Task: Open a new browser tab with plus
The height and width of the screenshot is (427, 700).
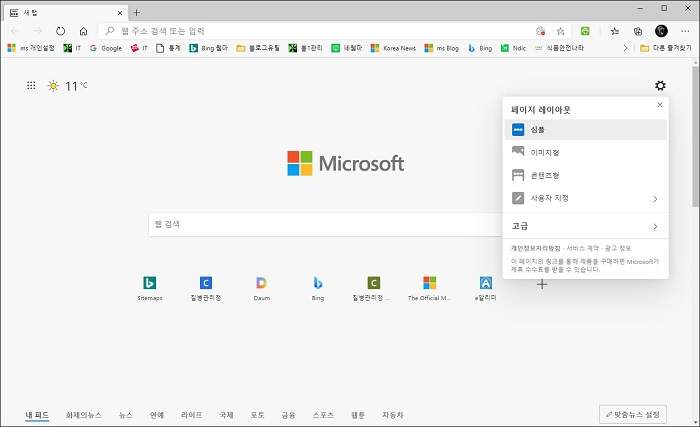Action: [x=137, y=13]
